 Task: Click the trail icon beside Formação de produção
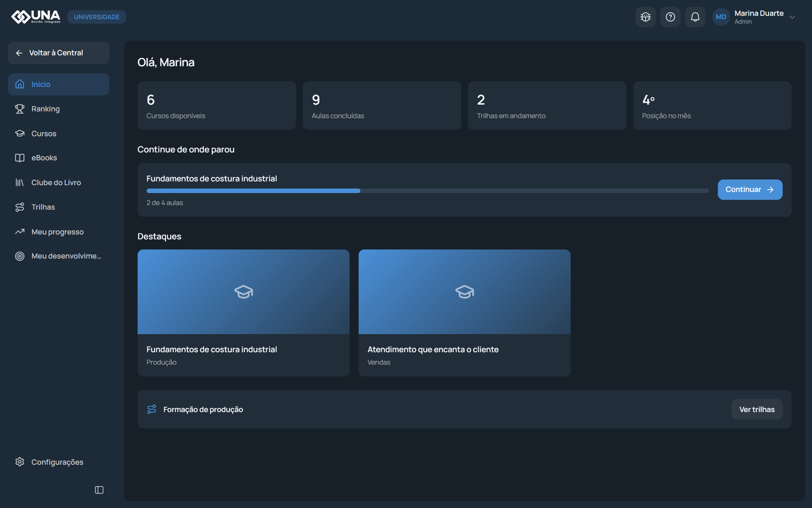[151, 409]
